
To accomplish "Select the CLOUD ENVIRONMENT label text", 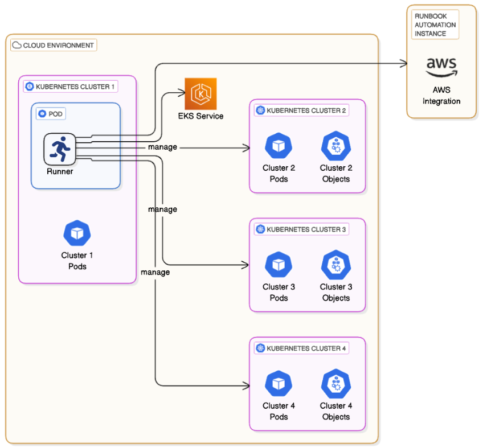I will 58,46.
